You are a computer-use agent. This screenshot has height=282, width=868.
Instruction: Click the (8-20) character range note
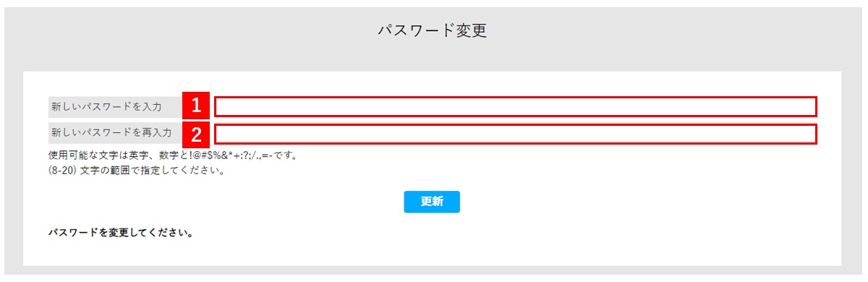[x=137, y=172]
